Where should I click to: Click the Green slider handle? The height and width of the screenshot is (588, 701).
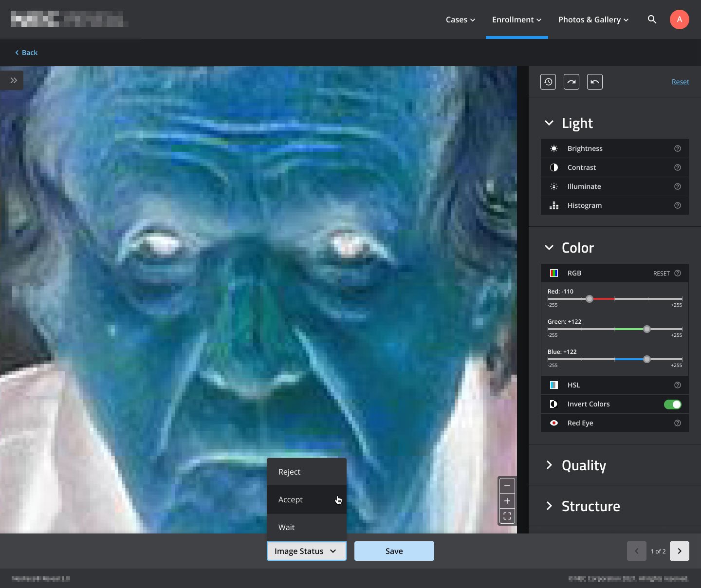click(x=647, y=329)
